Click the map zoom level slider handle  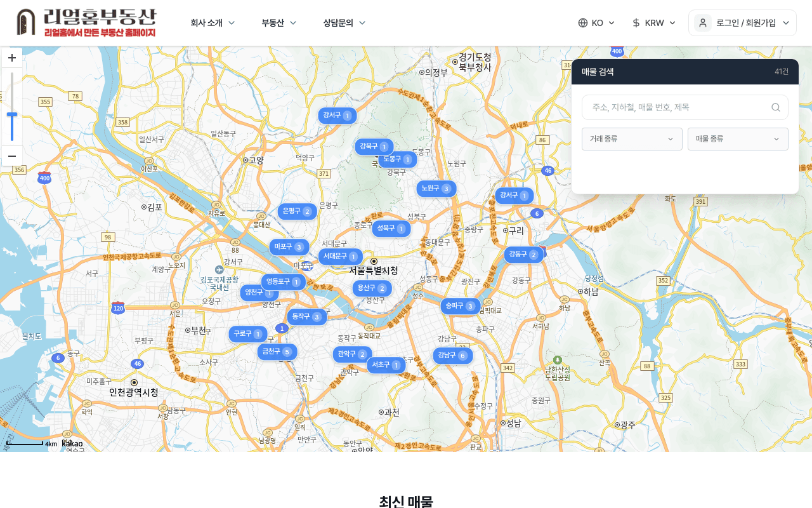coord(11,115)
